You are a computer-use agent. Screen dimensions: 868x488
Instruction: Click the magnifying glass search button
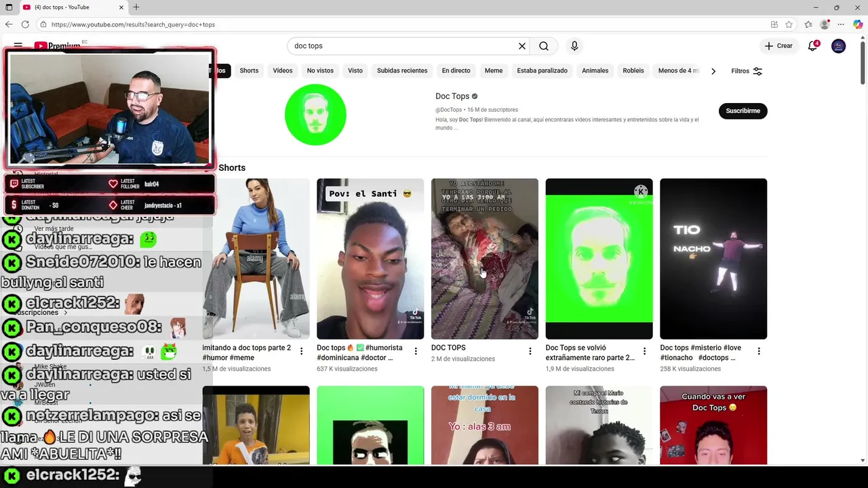[x=544, y=46]
